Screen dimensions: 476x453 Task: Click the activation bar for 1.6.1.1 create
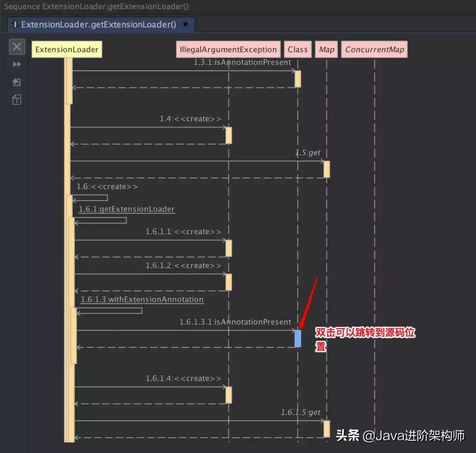[x=229, y=248]
